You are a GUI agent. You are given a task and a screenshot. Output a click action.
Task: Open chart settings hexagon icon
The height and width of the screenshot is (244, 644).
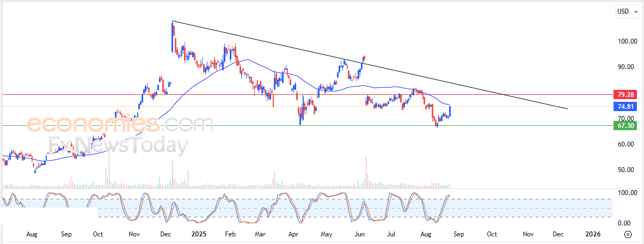tap(628, 234)
